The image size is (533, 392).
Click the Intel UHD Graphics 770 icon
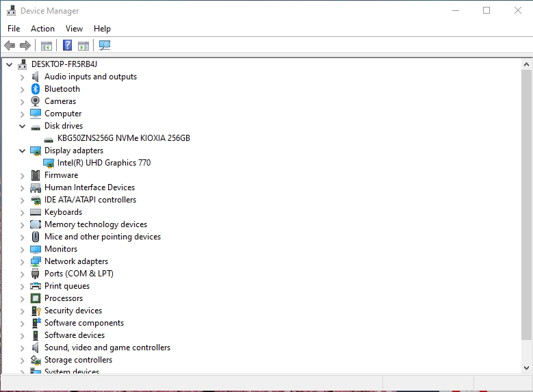pyautogui.click(x=49, y=164)
